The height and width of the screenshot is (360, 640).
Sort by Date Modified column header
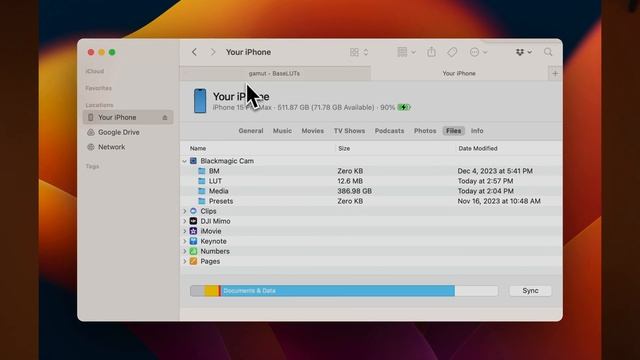coord(478,149)
